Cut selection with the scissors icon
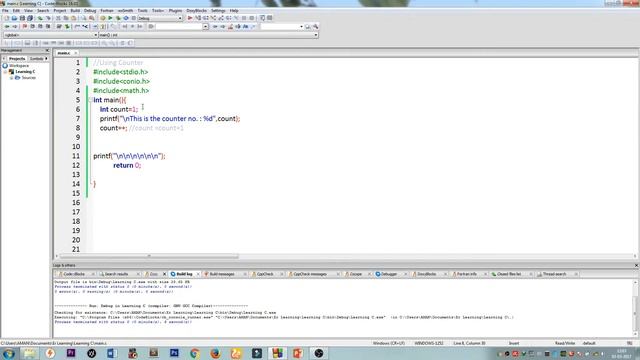Viewport: 640px width, 360px height. click(58, 18)
